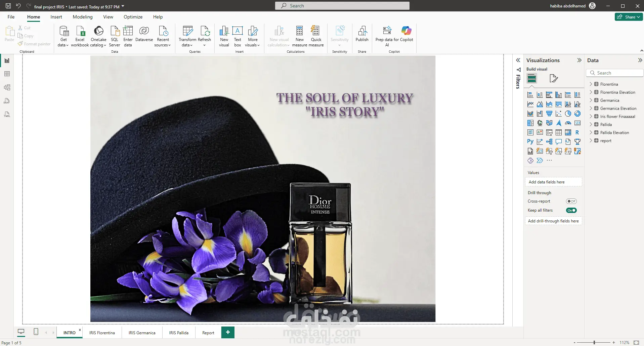Insert a Matrix visual
Viewport: 644px width, 346px height.
pyautogui.click(x=568, y=132)
